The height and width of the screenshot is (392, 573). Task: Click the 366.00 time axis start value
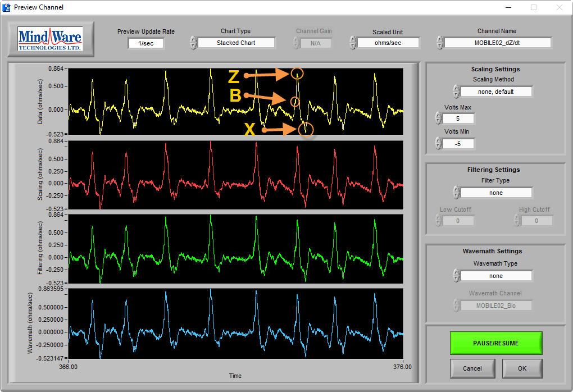tap(69, 367)
